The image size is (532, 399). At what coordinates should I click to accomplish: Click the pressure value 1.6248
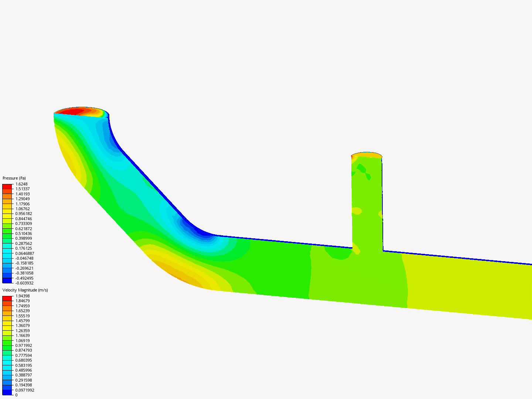point(21,184)
